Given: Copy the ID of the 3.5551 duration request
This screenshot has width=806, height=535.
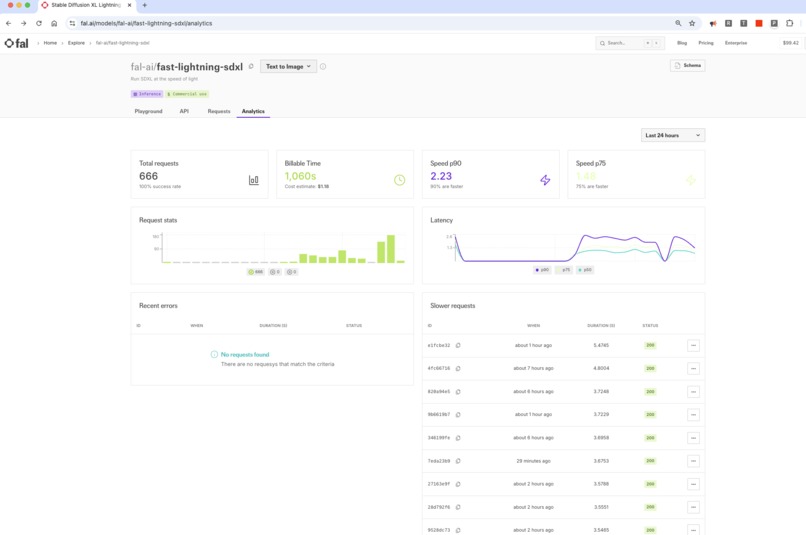Looking at the screenshot, I should (x=458, y=507).
